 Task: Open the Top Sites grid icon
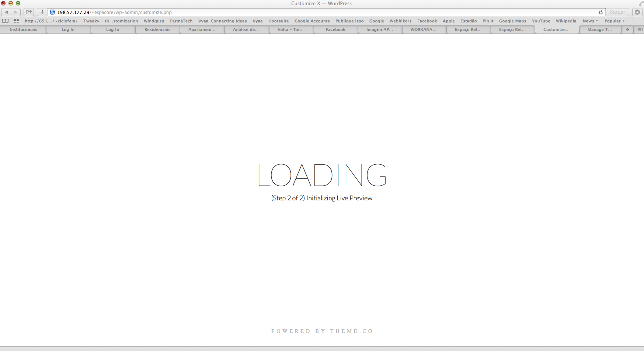click(16, 21)
